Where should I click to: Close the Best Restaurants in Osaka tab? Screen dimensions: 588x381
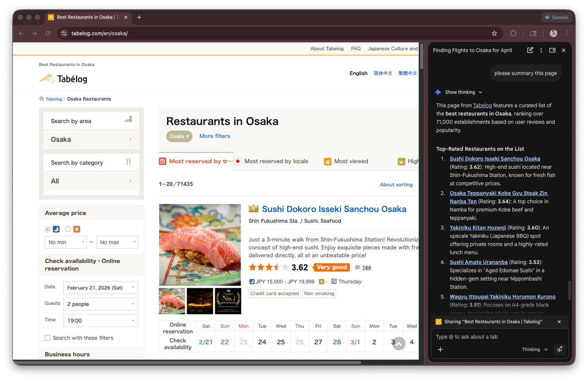coord(126,17)
